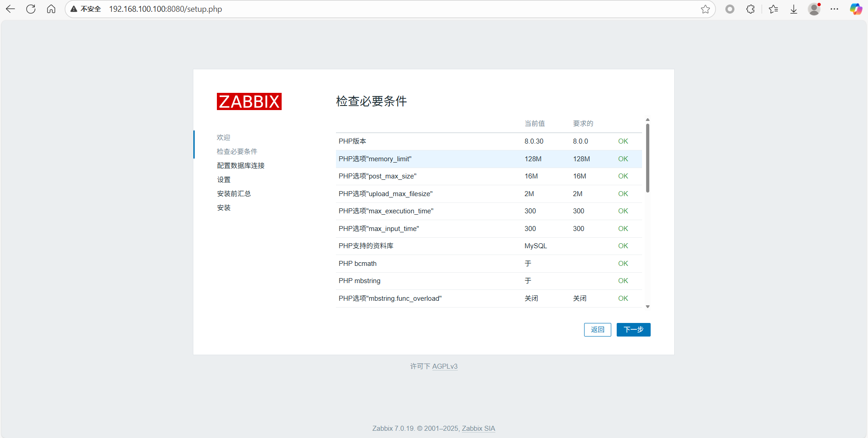Open the browser settings ellipsis menu
The width and height of the screenshot is (868, 438).
point(834,9)
